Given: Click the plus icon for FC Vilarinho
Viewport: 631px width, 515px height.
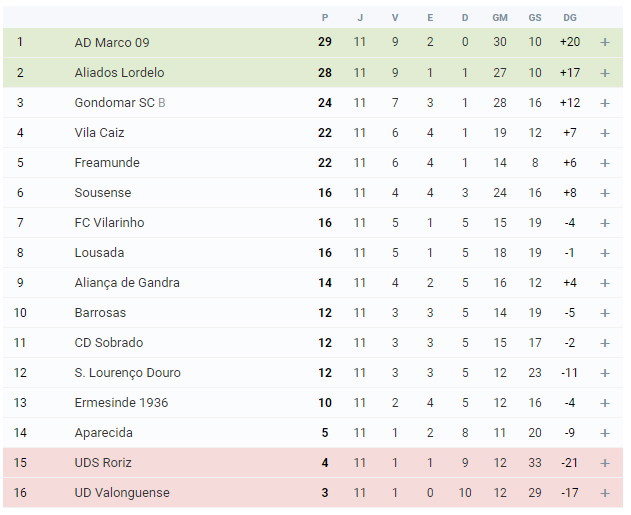Looking at the screenshot, I should (605, 223).
